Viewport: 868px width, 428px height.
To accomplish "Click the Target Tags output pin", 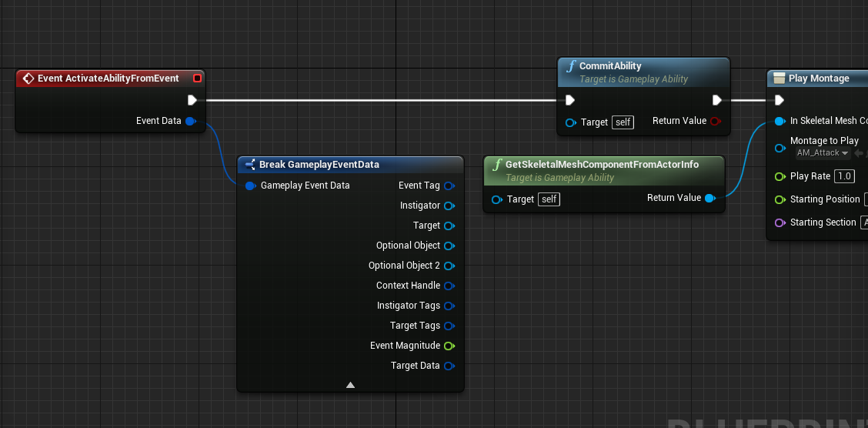I will [449, 326].
